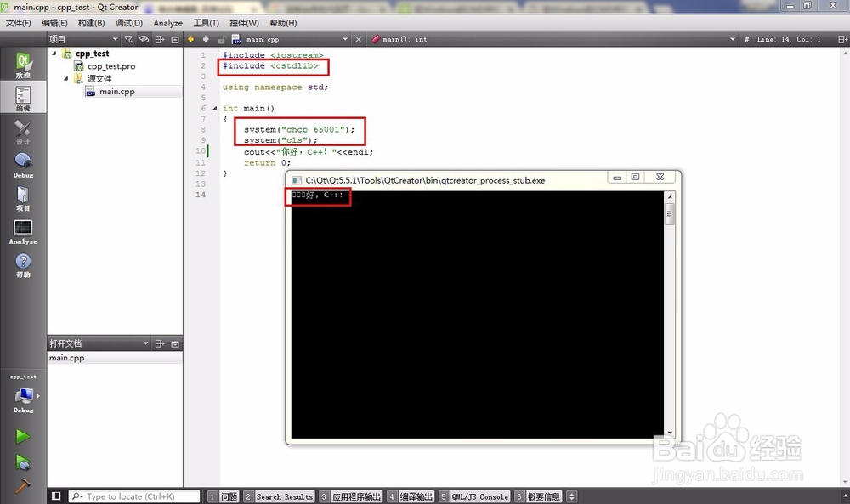
Task: Open Projects mode in sidebar
Action: pyautogui.click(x=23, y=198)
